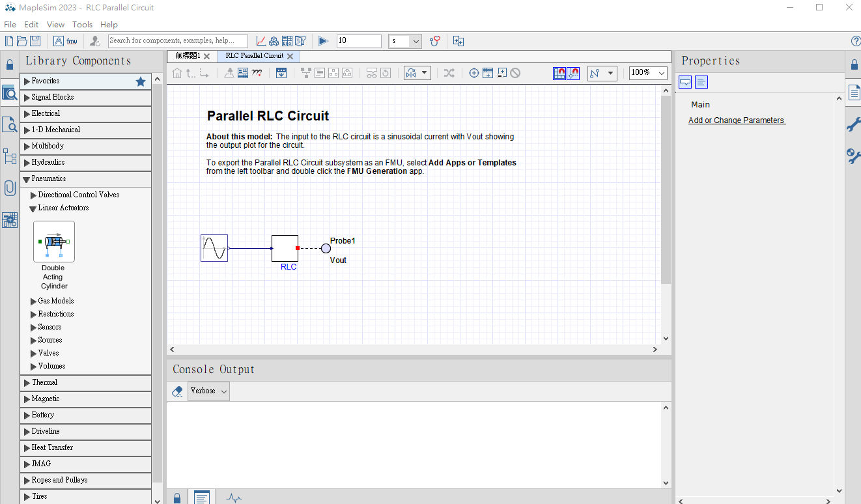Open the Model Tree sidebar icon

coord(10,156)
